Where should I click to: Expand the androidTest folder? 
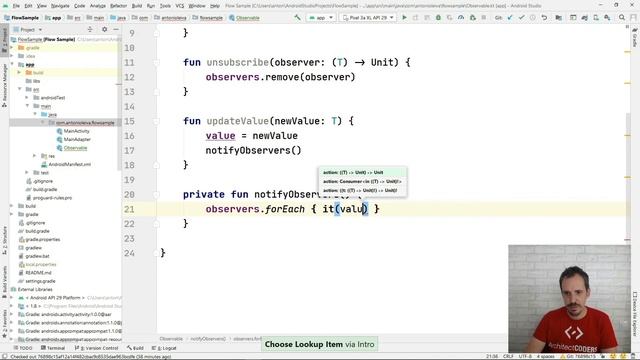pos(27,98)
